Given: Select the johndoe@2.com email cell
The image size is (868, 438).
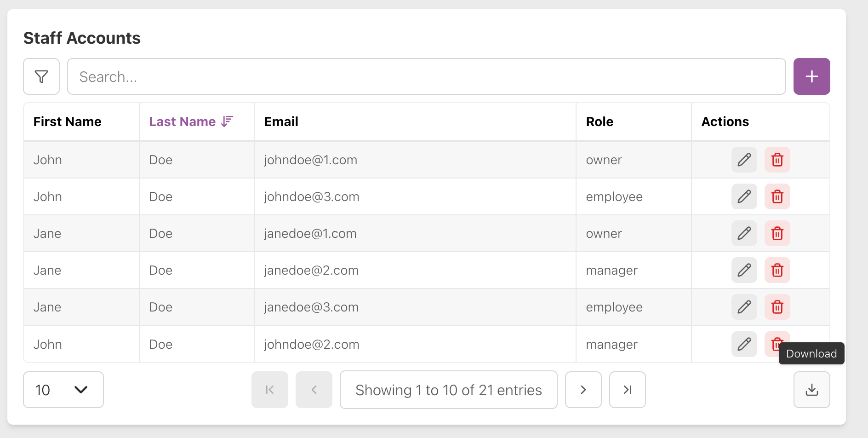Looking at the screenshot, I should [x=415, y=344].
